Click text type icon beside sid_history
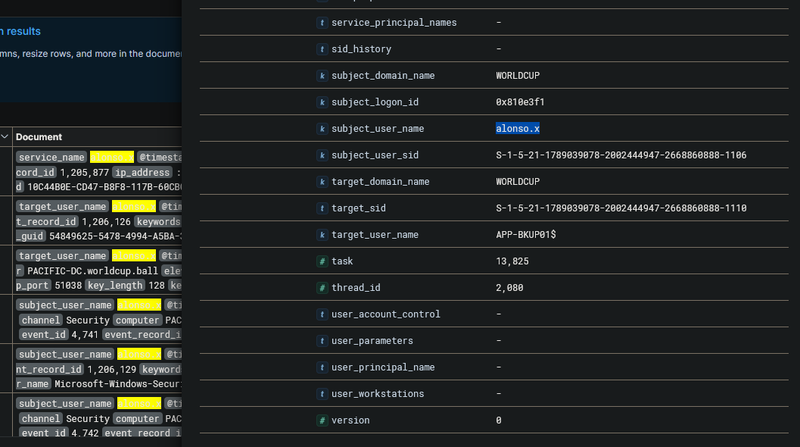The image size is (800, 447). [322, 49]
